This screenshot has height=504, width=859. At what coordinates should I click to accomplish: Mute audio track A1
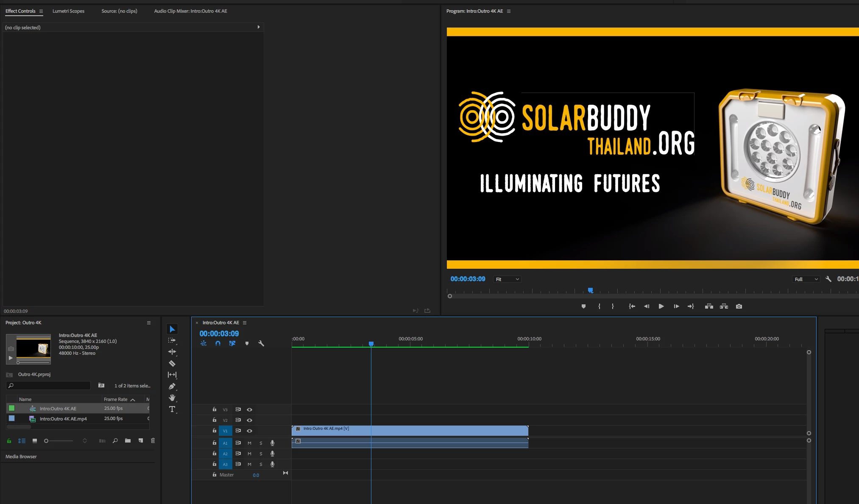click(249, 443)
